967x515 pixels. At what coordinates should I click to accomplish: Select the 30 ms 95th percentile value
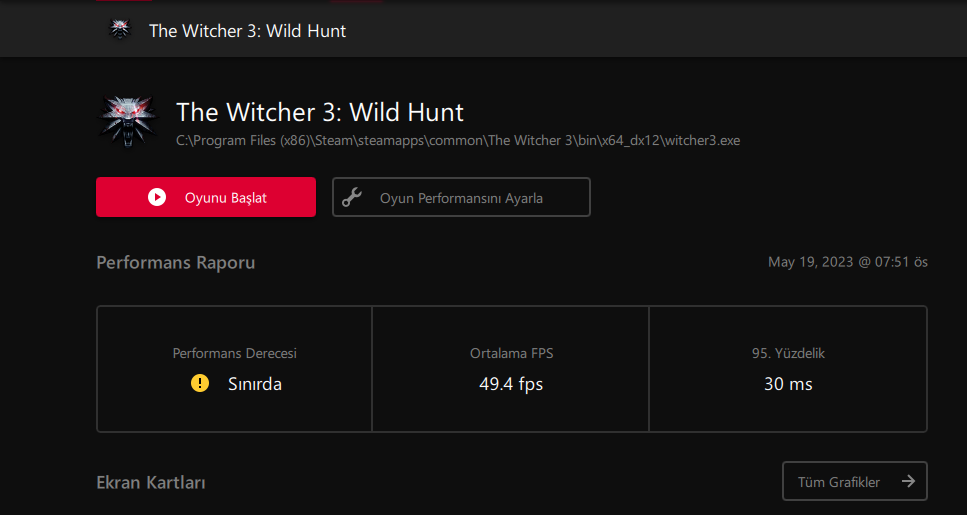coord(788,384)
